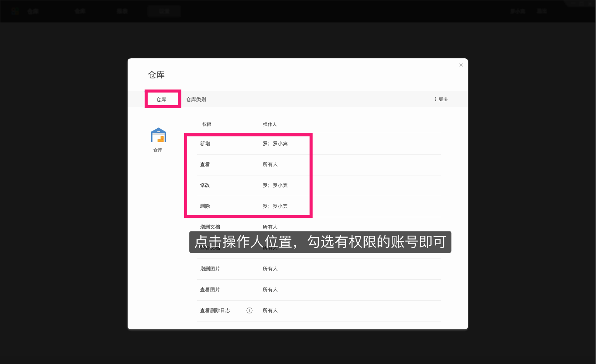The width and height of the screenshot is (596, 364).
Task: Click the username 罗小宾 in the top bar
Action: [517, 11]
